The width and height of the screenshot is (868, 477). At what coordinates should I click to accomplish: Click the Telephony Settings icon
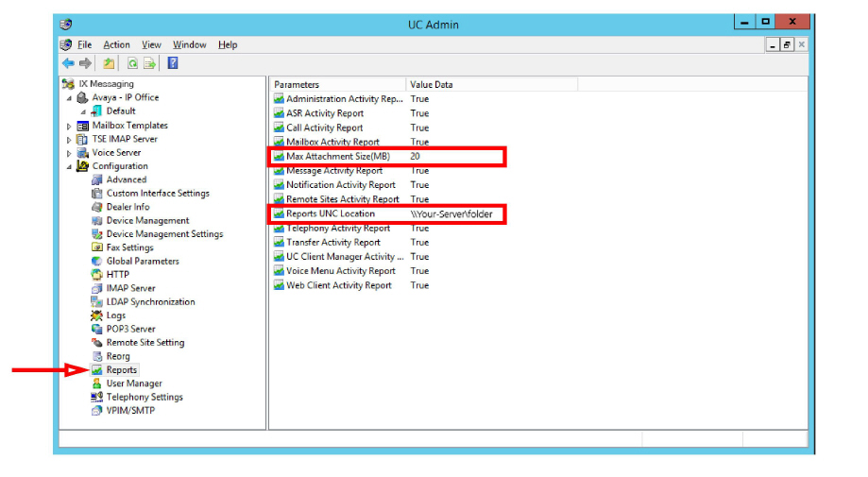(x=97, y=397)
